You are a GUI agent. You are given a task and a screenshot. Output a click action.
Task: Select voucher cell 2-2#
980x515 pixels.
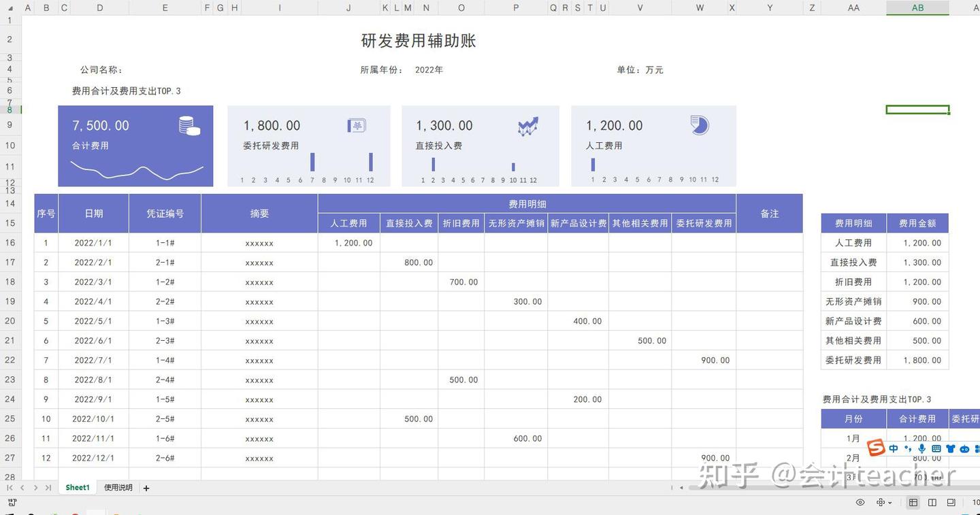[x=165, y=301]
